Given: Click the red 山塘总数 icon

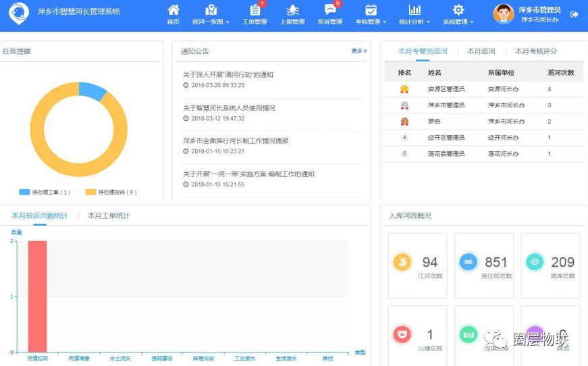Looking at the screenshot, I should tap(402, 334).
